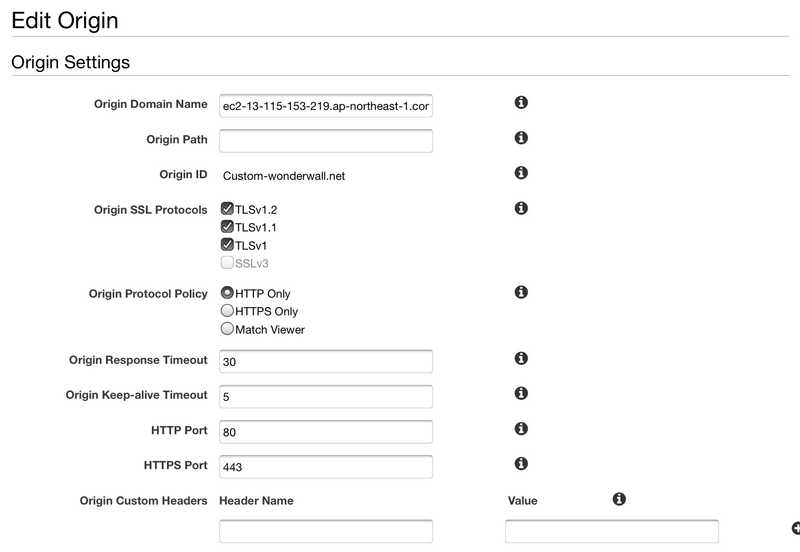Select HTTP Only radio button
800x552 pixels.
pyautogui.click(x=227, y=293)
